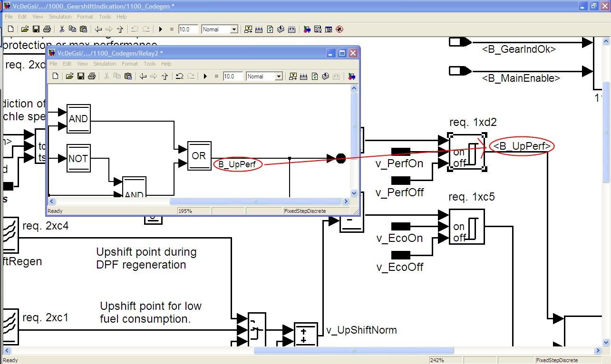The image size is (611, 364).
Task: Click Navigate back arrow in main window toolbar
Action: coord(98,29)
